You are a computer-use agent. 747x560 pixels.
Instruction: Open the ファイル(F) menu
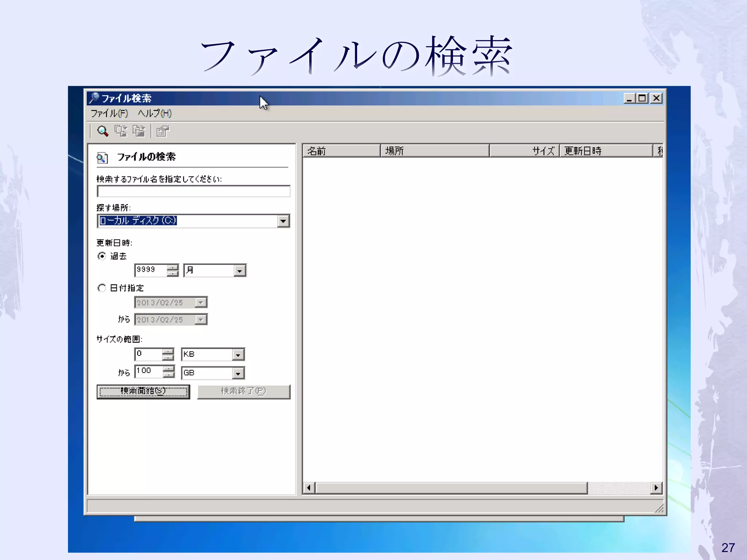109,113
